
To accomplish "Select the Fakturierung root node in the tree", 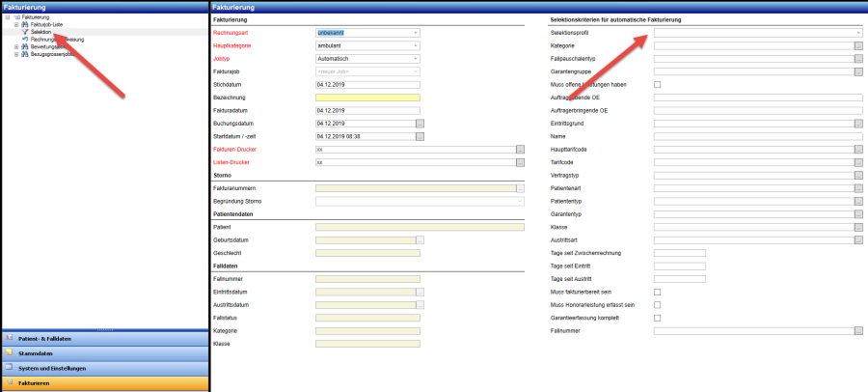I will tap(36, 17).
